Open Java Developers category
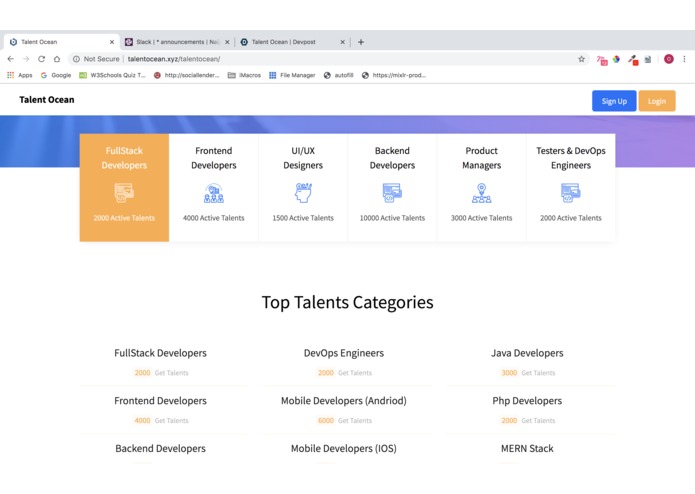This screenshot has width=695, height=494. click(x=527, y=353)
